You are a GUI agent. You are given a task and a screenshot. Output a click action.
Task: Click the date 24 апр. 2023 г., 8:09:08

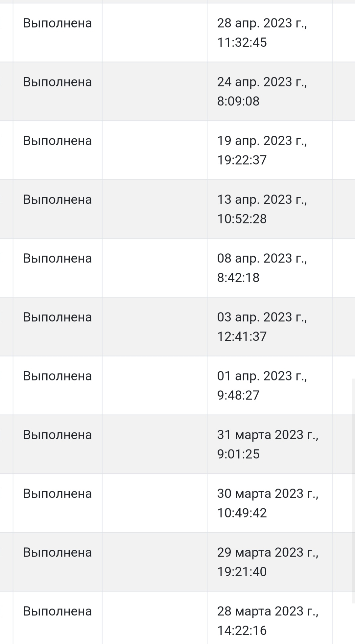point(262,91)
